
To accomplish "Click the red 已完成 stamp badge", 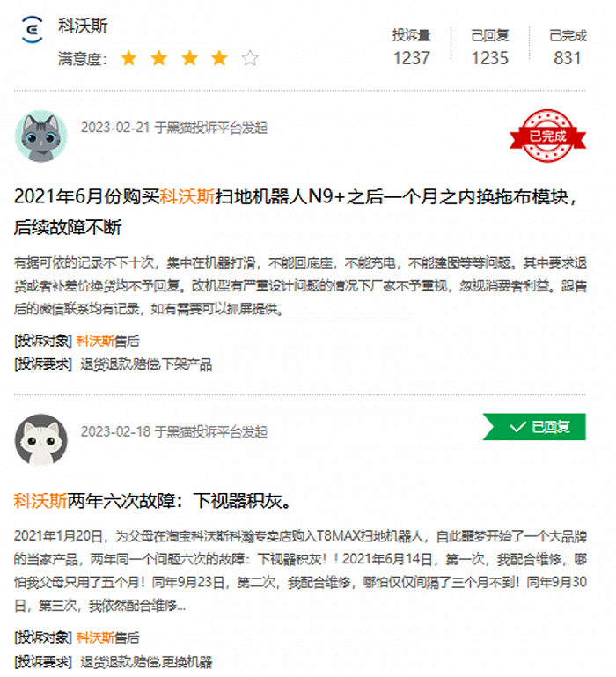I will click(x=547, y=136).
